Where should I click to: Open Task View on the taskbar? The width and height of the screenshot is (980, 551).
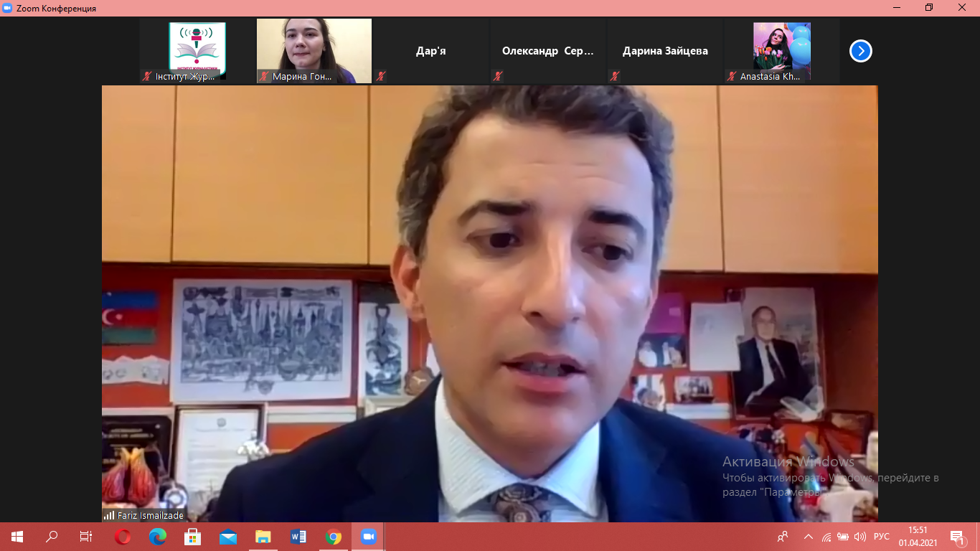click(86, 537)
